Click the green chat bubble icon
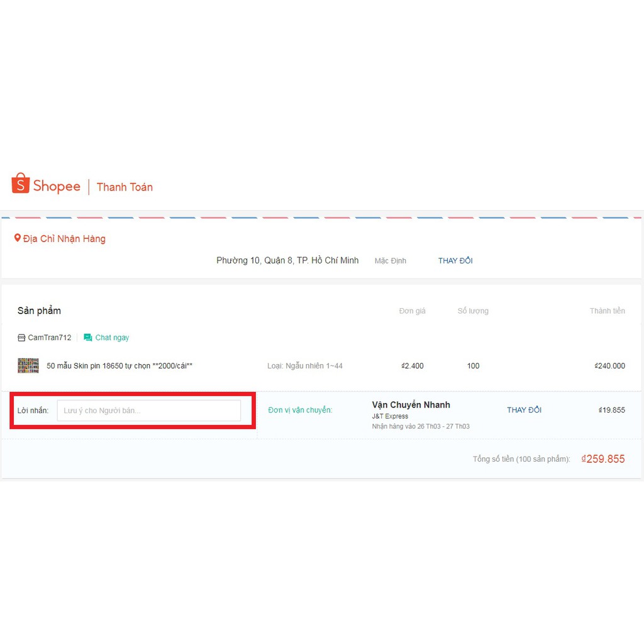 [88, 338]
